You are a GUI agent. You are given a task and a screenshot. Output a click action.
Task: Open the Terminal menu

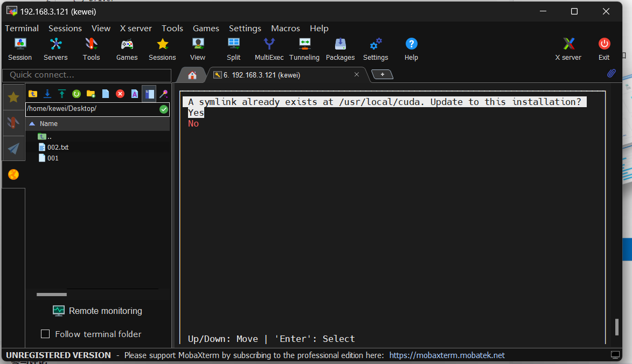(22, 28)
